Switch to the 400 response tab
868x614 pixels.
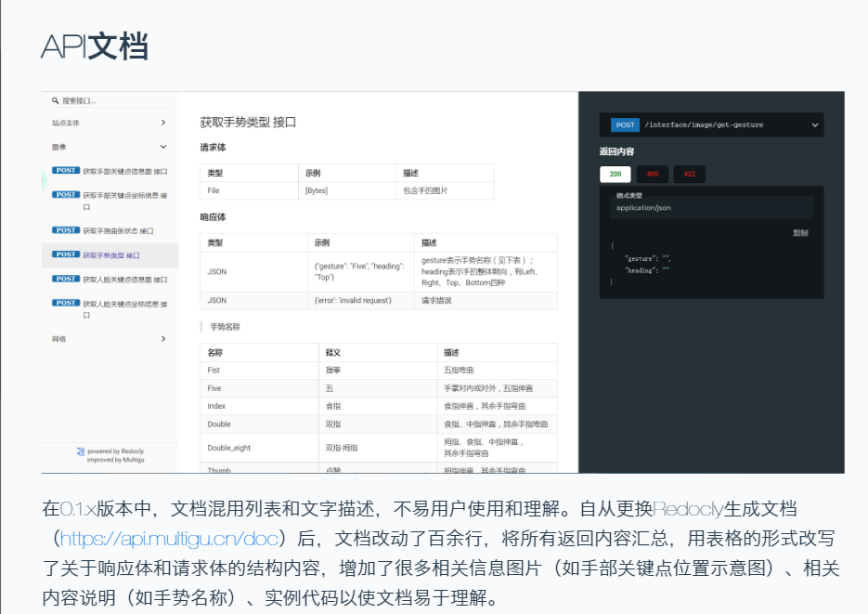[x=653, y=174]
